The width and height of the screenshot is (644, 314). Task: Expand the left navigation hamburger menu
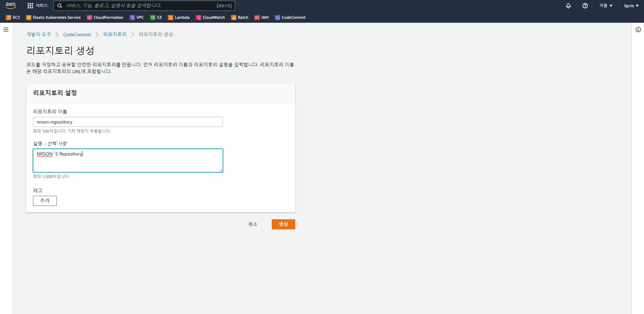[x=6, y=30]
